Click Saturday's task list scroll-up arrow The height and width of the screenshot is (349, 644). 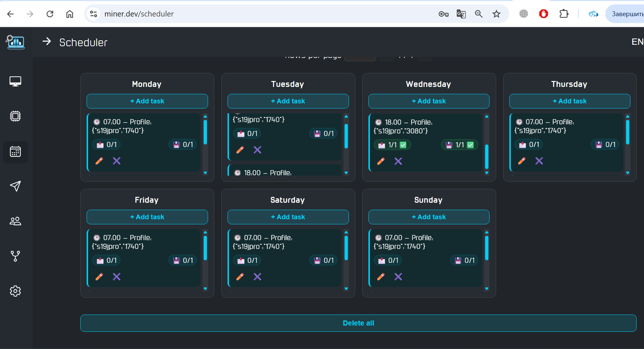(346, 232)
